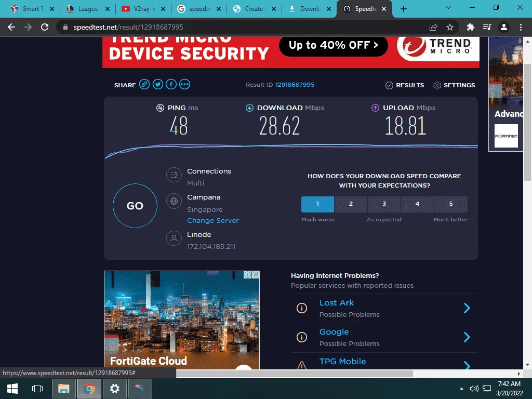Go back in browser history
This screenshot has width=532, height=399.
pyautogui.click(x=11, y=27)
